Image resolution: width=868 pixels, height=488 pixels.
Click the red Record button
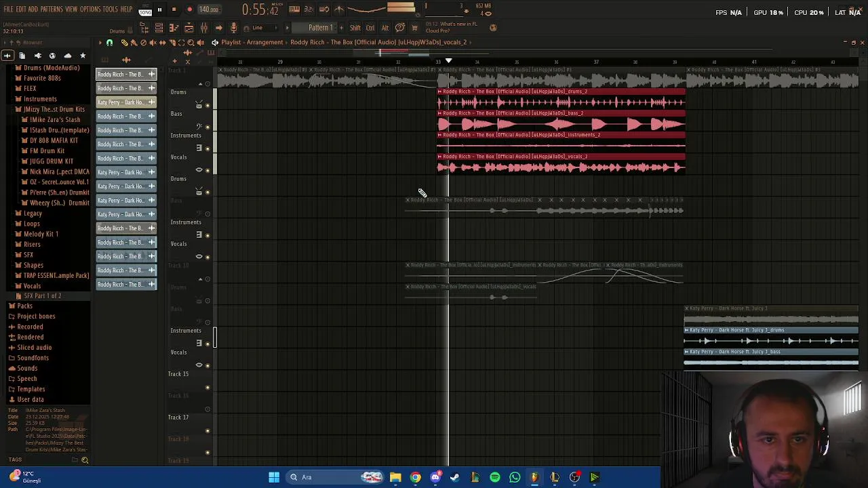click(x=189, y=10)
